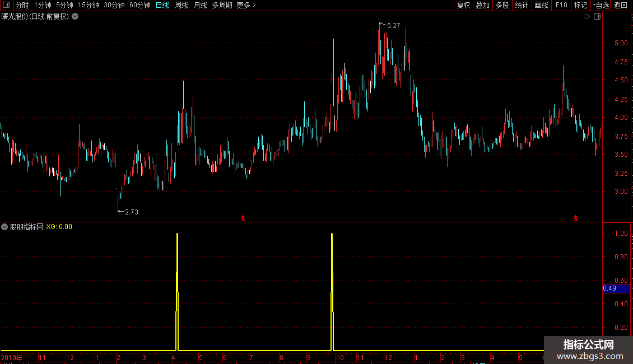Click the second red $ marker near the right
Image resolution: width=633 pixels, height=364 pixels.
click(x=576, y=218)
